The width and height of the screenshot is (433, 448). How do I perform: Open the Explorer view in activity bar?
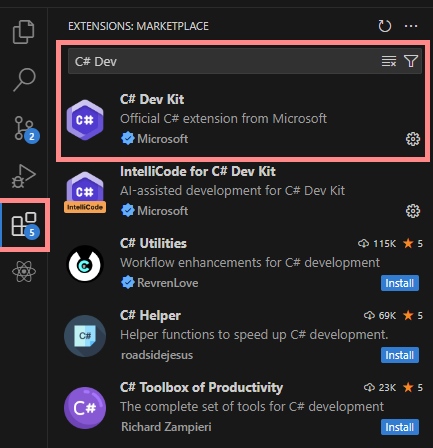(23, 32)
